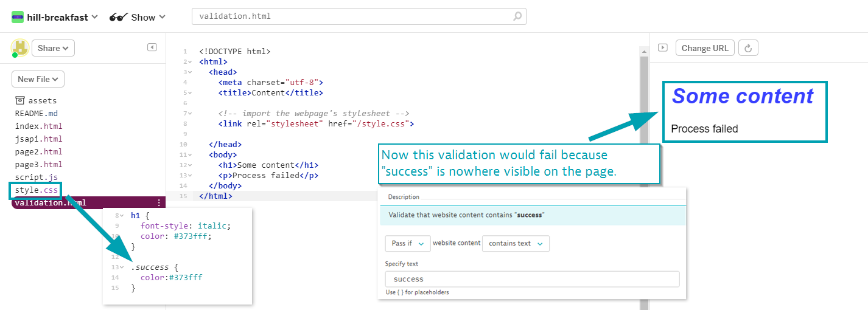Open the contains text dropdown
Screen dimensions: 868x310
516,243
